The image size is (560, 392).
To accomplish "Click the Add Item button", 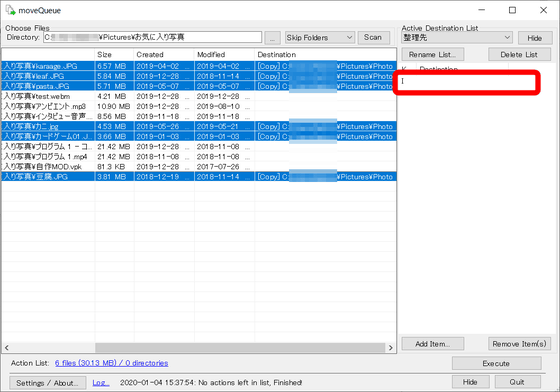I will 432,344.
